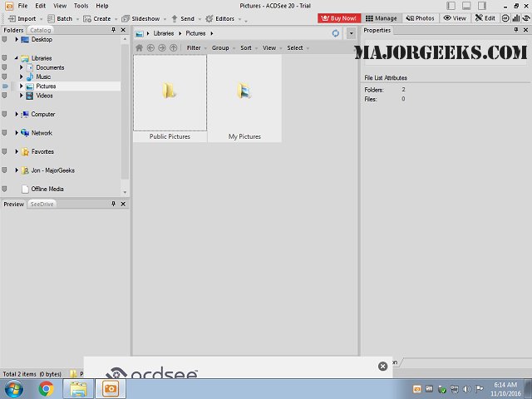This screenshot has width=532, height=399.
Task: Click the SeeDrive eye icon in mode bar
Action: 526,18
